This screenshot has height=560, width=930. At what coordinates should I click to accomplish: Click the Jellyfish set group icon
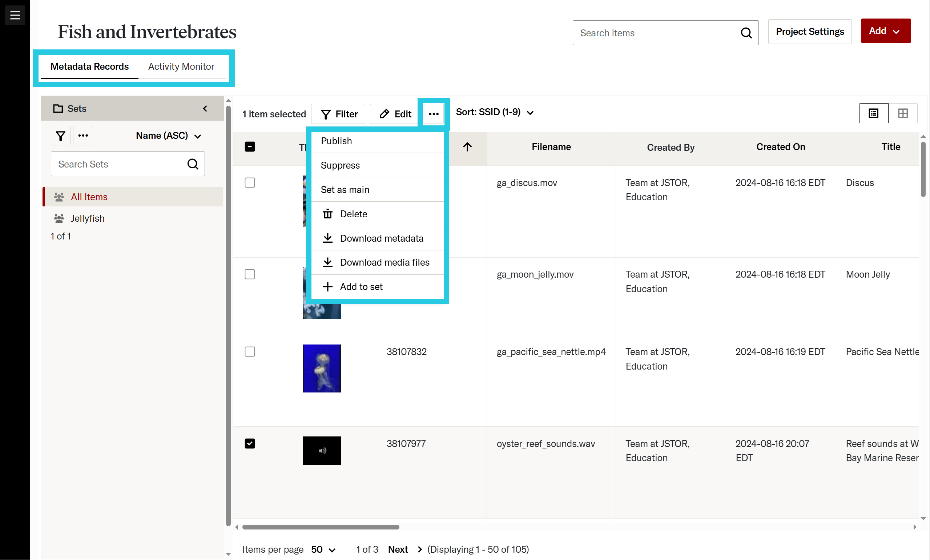(59, 218)
